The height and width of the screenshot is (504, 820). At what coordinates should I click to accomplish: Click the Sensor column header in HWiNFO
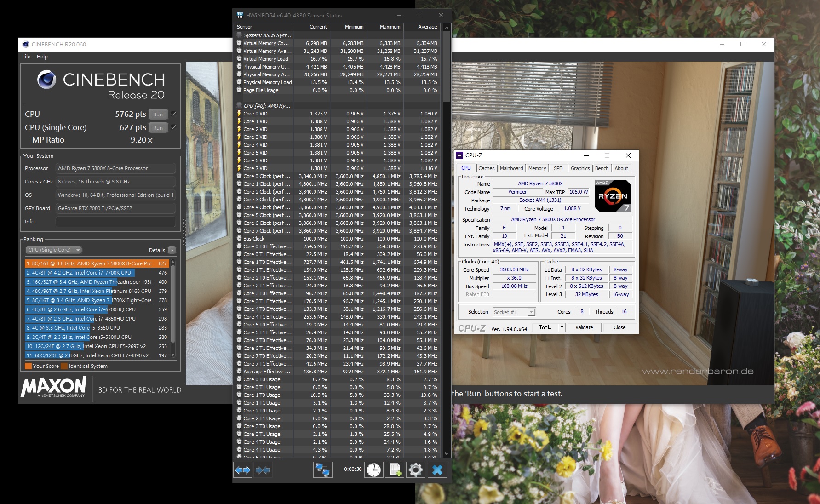pyautogui.click(x=264, y=27)
